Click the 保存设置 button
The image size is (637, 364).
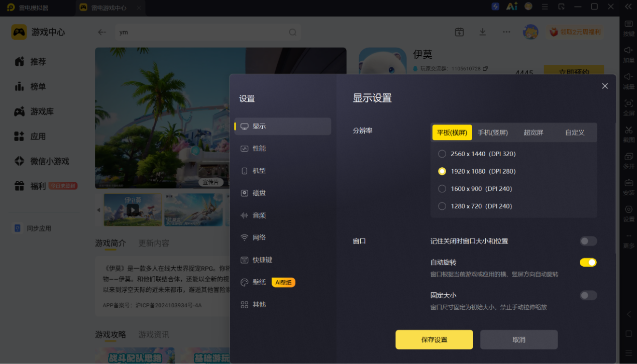pyautogui.click(x=434, y=339)
